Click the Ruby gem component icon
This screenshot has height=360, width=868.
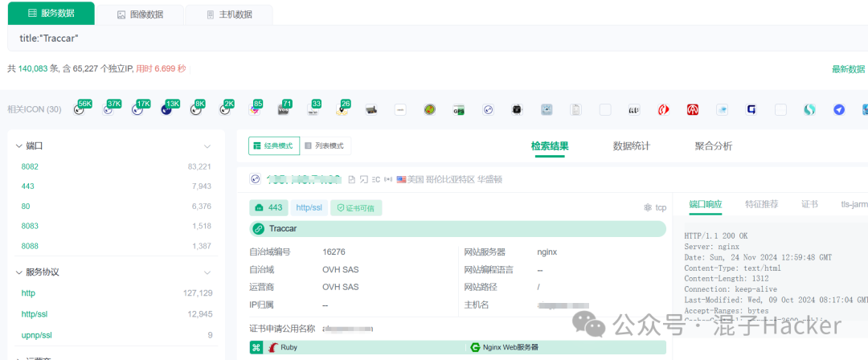272,348
